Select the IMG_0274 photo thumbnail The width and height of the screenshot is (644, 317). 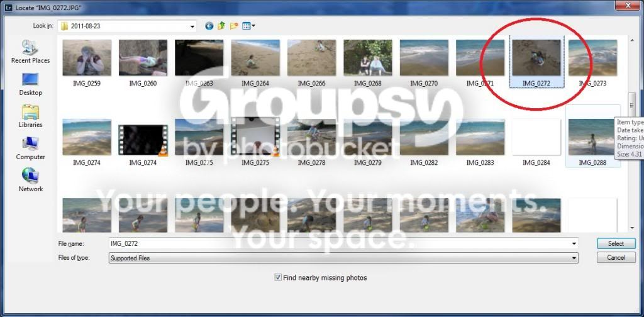pyautogui.click(x=87, y=137)
